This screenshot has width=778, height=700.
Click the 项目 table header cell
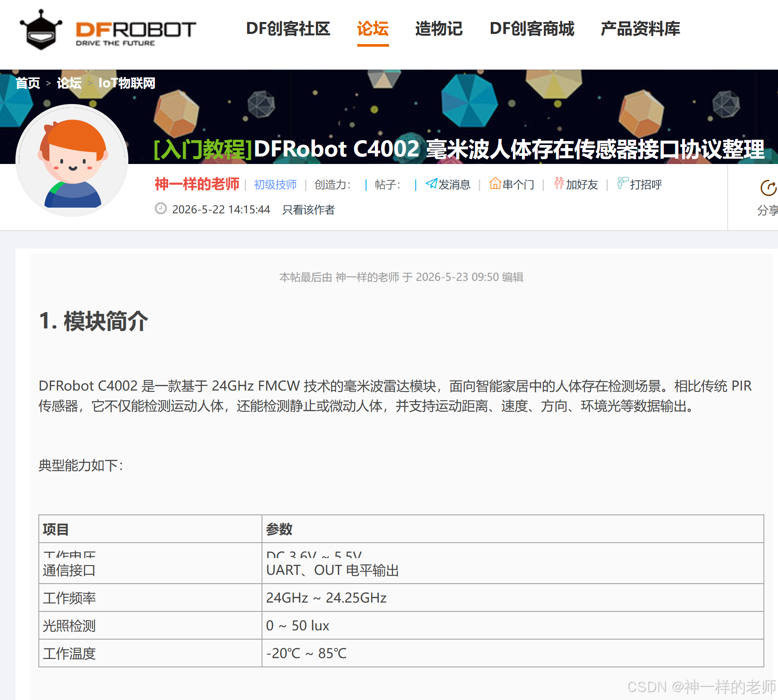[150, 529]
